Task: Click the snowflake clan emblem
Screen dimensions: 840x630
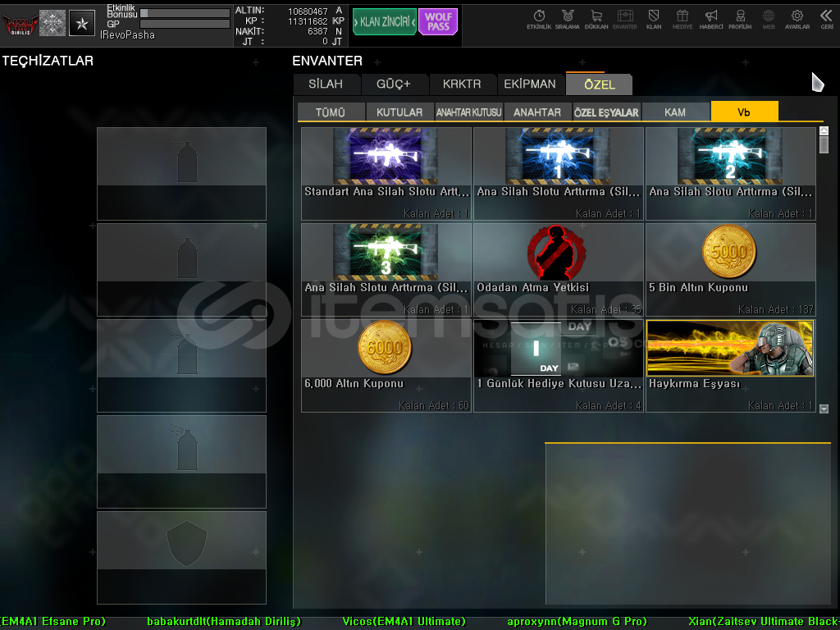Action: click(52, 23)
